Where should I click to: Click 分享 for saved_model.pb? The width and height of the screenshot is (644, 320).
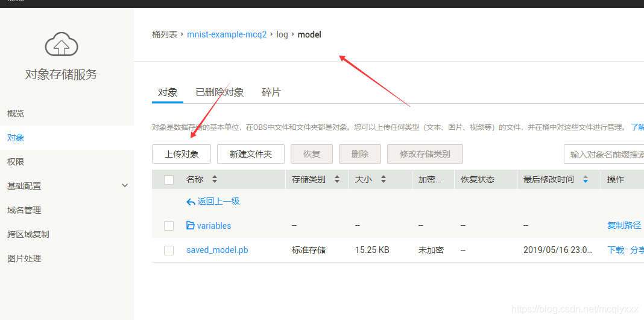click(x=637, y=250)
